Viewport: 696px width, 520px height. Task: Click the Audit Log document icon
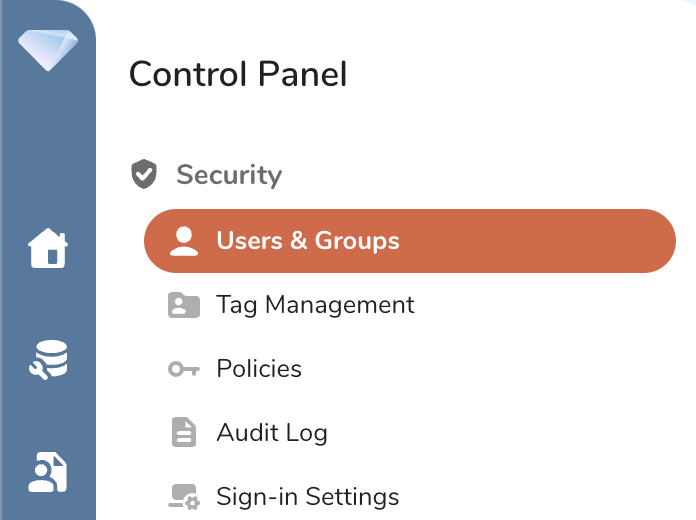coord(184,433)
